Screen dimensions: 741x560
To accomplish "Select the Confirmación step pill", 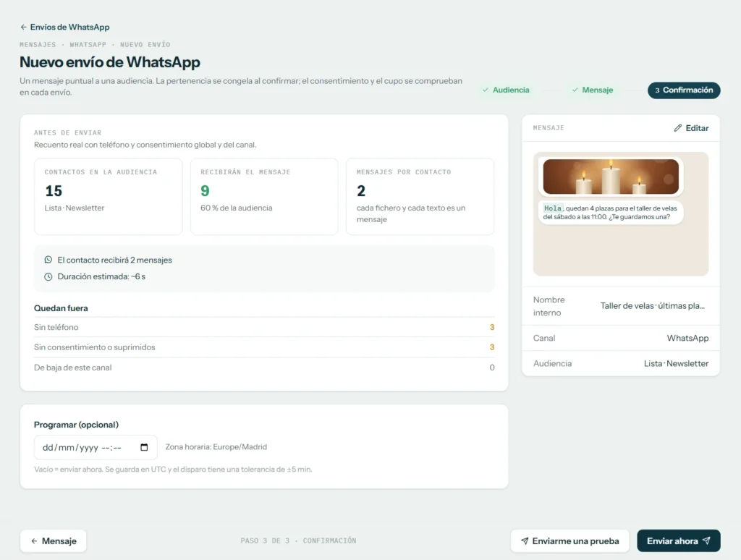I will pos(684,90).
